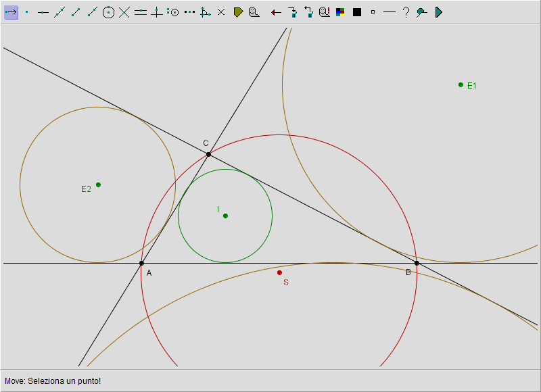Select the dotted track tool
Screen dimensions: 541x392
[189, 12]
